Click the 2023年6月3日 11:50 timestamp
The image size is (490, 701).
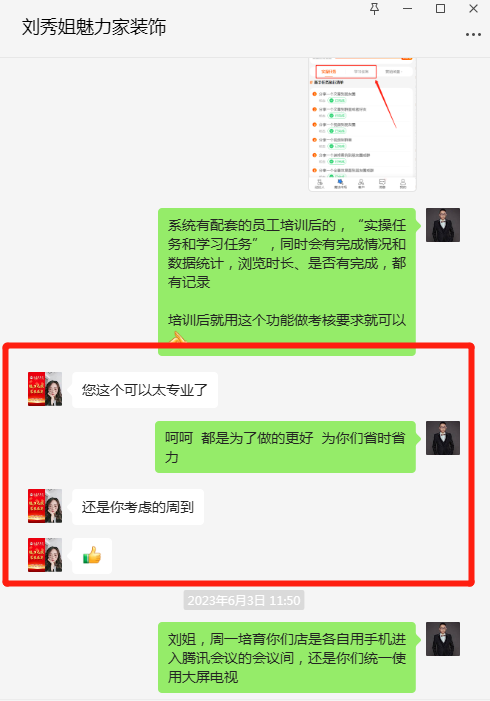click(x=244, y=600)
